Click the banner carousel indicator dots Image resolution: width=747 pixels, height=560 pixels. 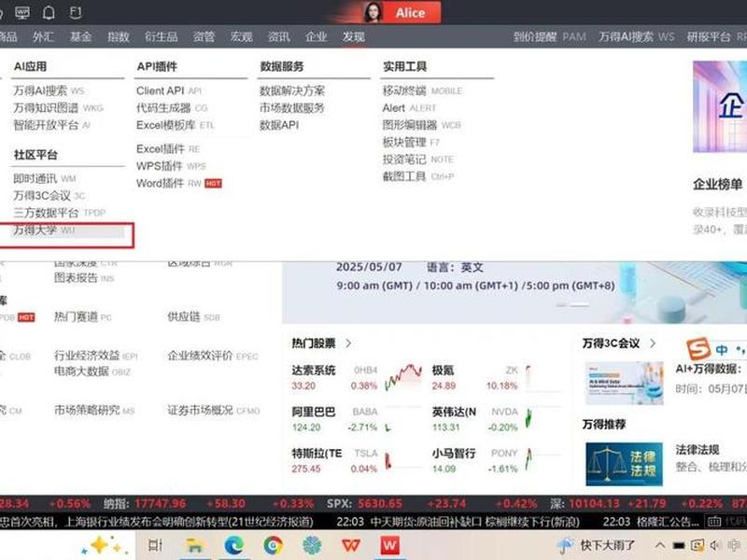click(572, 304)
